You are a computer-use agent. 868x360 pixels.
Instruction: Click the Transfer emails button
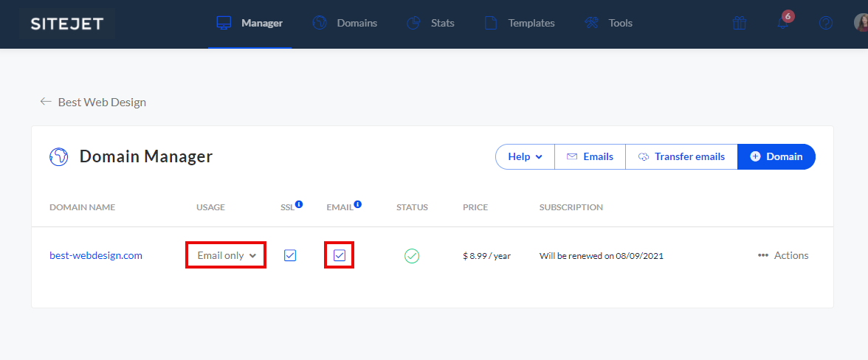[681, 156]
